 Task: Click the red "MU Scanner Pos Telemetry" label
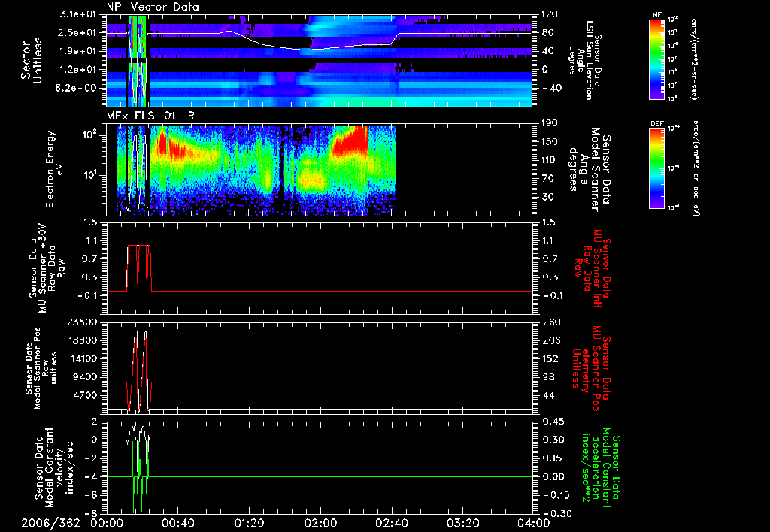[591, 368]
